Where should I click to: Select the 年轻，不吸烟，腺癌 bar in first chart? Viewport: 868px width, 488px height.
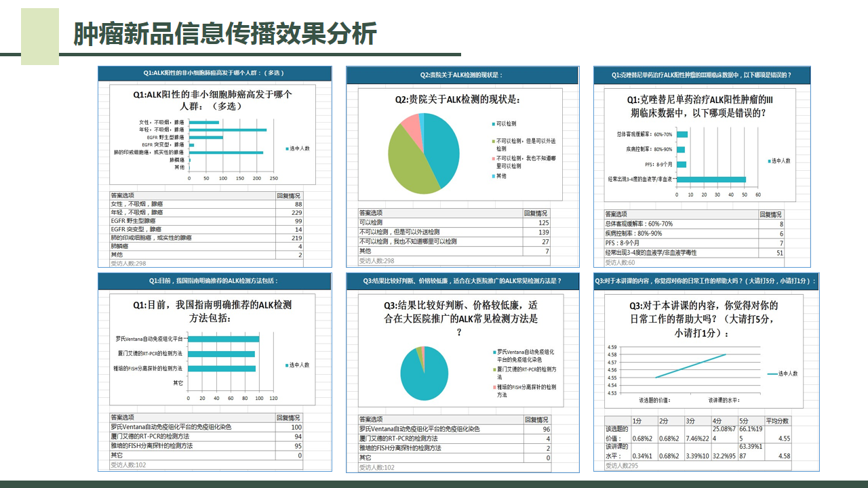coord(227,129)
